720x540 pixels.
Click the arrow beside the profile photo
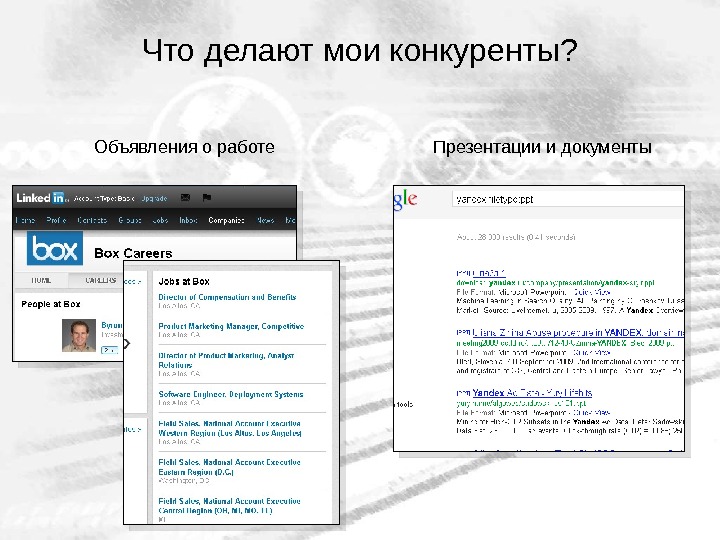click(x=127, y=343)
